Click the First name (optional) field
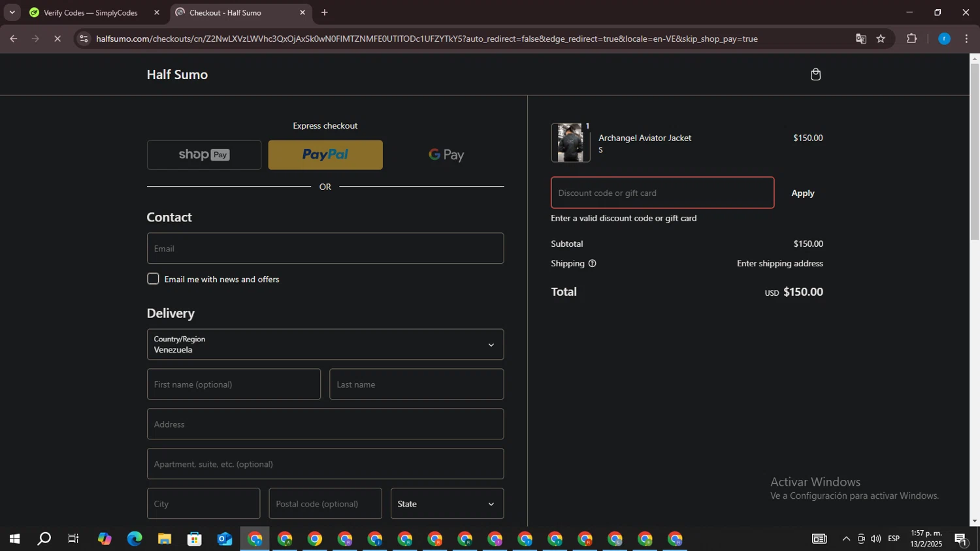Screen dimensions: 980x551 (x=234, y=384)
